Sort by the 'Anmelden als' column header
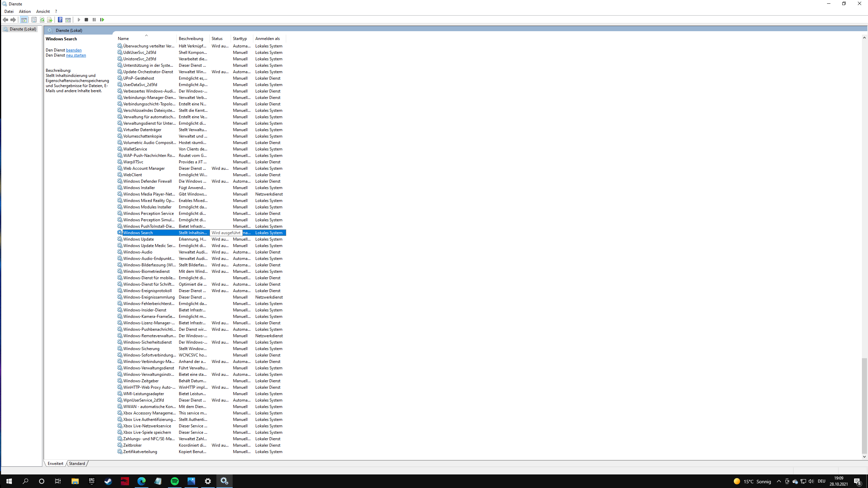This screenshot has height=488, width=868. [269, 39]
